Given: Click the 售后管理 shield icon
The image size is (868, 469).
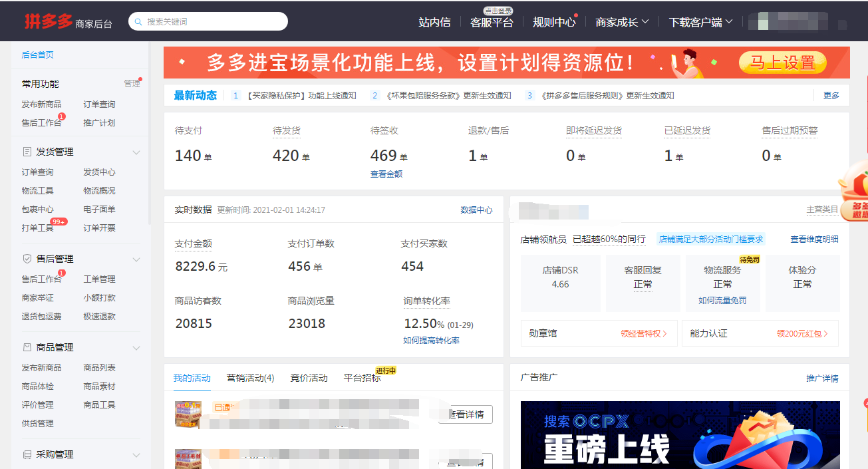Looking at the screenshot, I should click(27, 259).
